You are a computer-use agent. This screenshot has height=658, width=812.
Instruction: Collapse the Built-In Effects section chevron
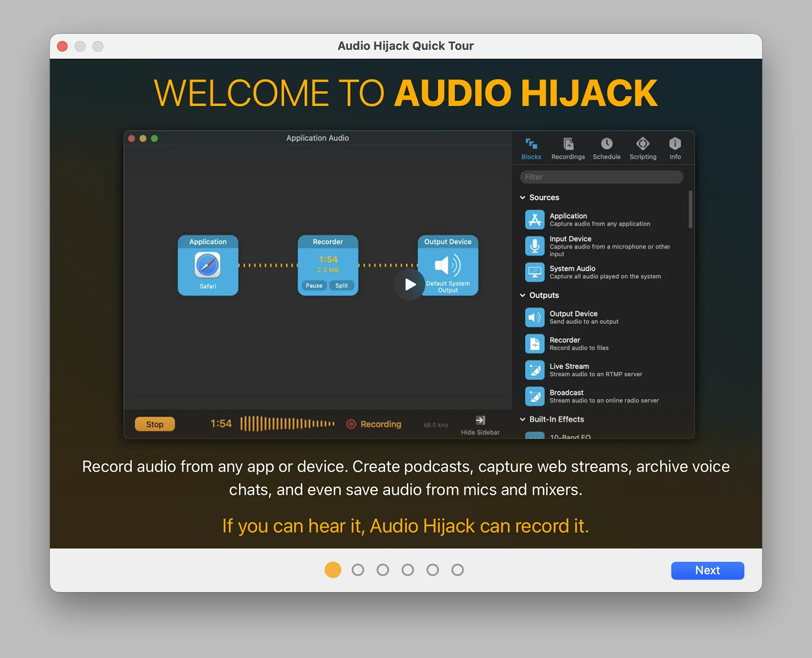[522, 419]
